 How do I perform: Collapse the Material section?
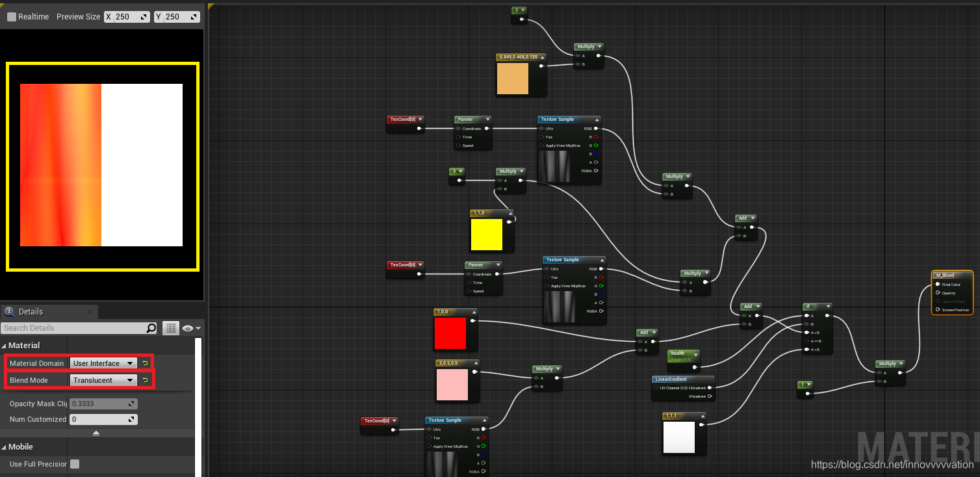(x=4, y=346)
